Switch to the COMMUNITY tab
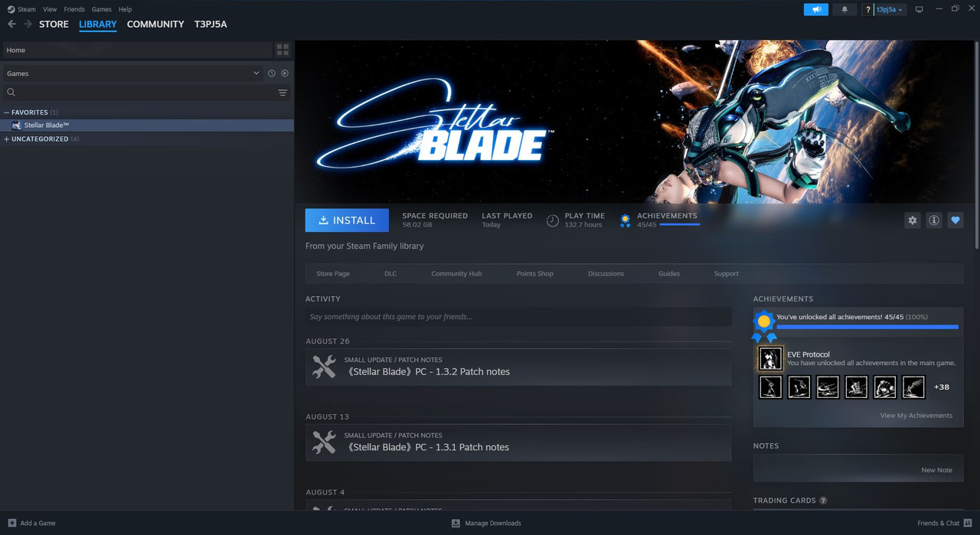Viewport: 980px width, 535px height. coord(155,24)
